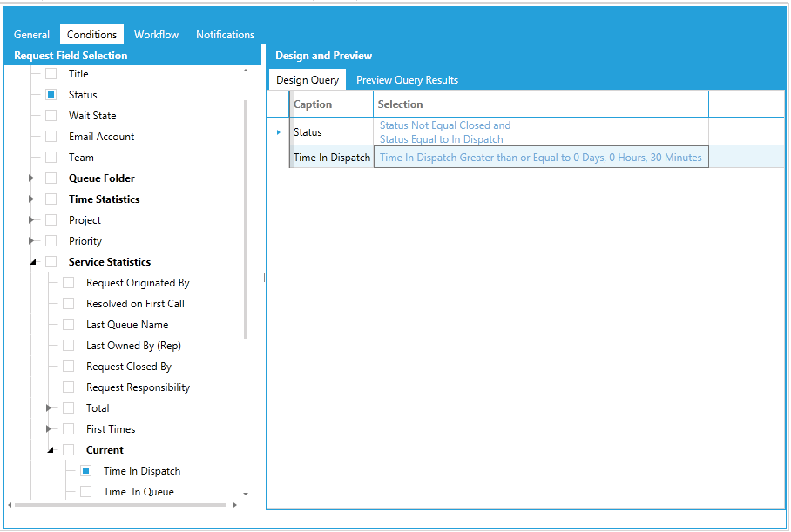Check the Time In Queue checkbox
This screenshot has width=791, height=532.
click(85, 492)
